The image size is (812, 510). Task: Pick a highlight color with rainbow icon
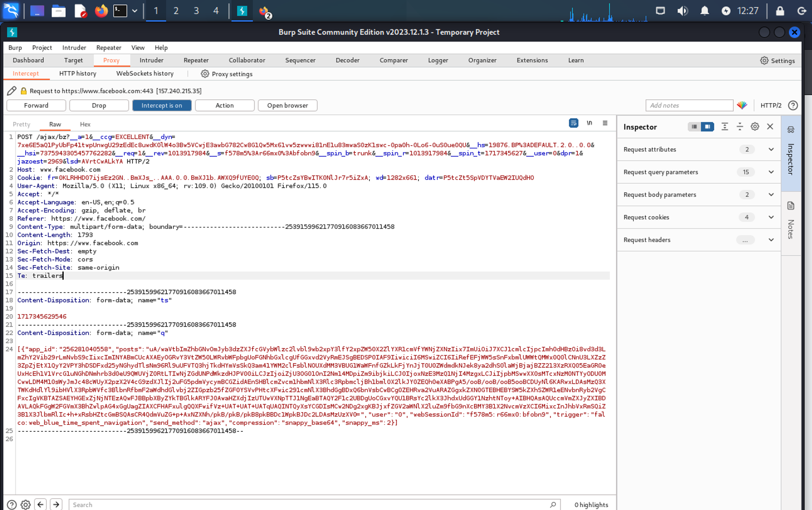[x=742, y=105]
